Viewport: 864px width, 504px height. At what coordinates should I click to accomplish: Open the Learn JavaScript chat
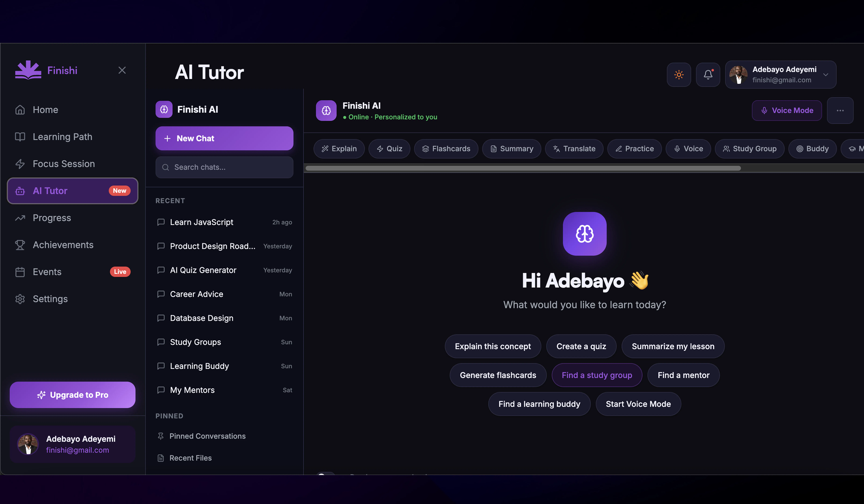[x=224, y=222]
